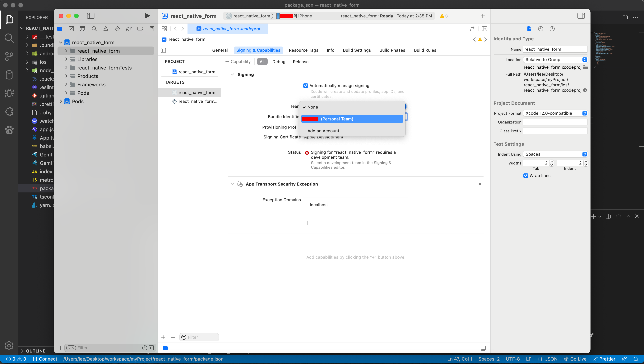Click the add Capability button
The width and height of the screenshot is (644, 364).
(238, 61)
